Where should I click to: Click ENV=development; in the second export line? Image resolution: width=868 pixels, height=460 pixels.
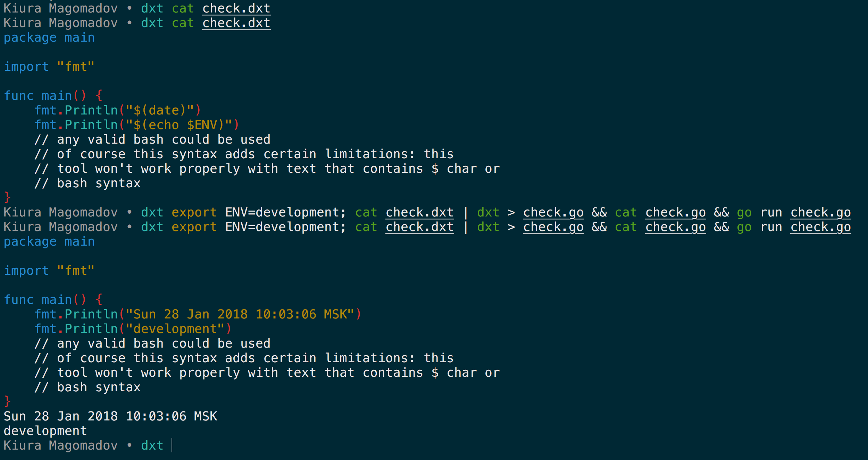point(285,227)
